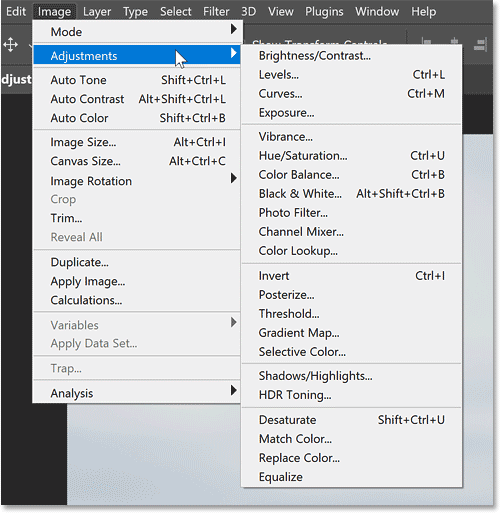Select the Move tool icon
501x514 pixels.
[10, 44]
